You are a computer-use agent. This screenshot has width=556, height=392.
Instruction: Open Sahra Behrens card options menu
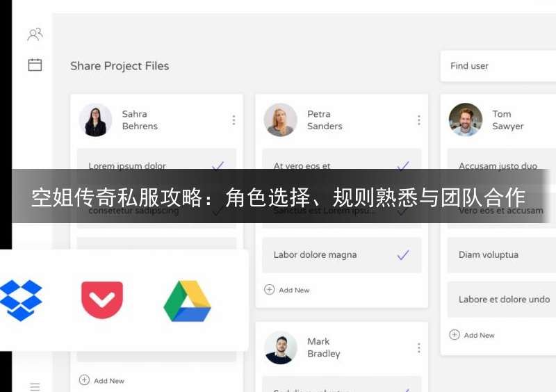tap(234, 120)
